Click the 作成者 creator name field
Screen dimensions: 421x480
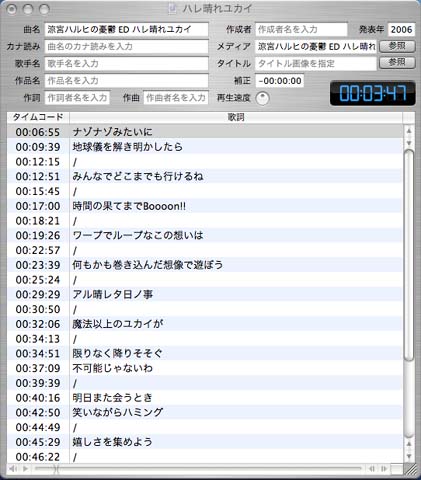tap(301, 29)
